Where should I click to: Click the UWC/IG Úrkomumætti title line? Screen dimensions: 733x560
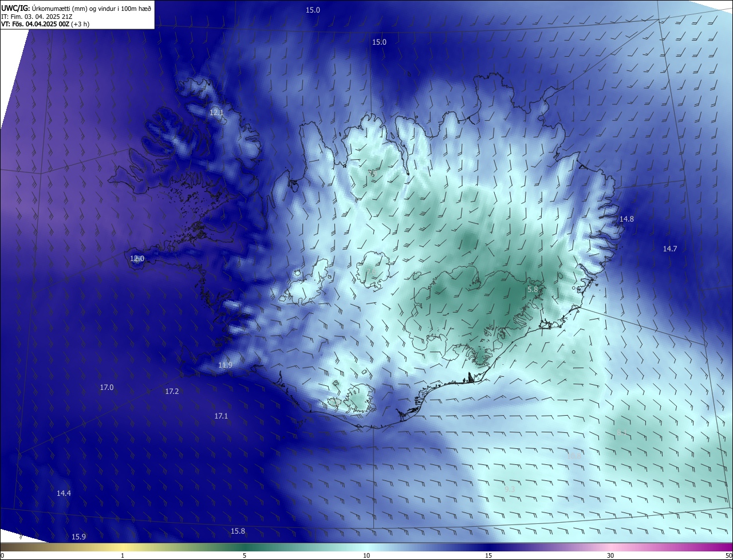click(x=76, y=8)
